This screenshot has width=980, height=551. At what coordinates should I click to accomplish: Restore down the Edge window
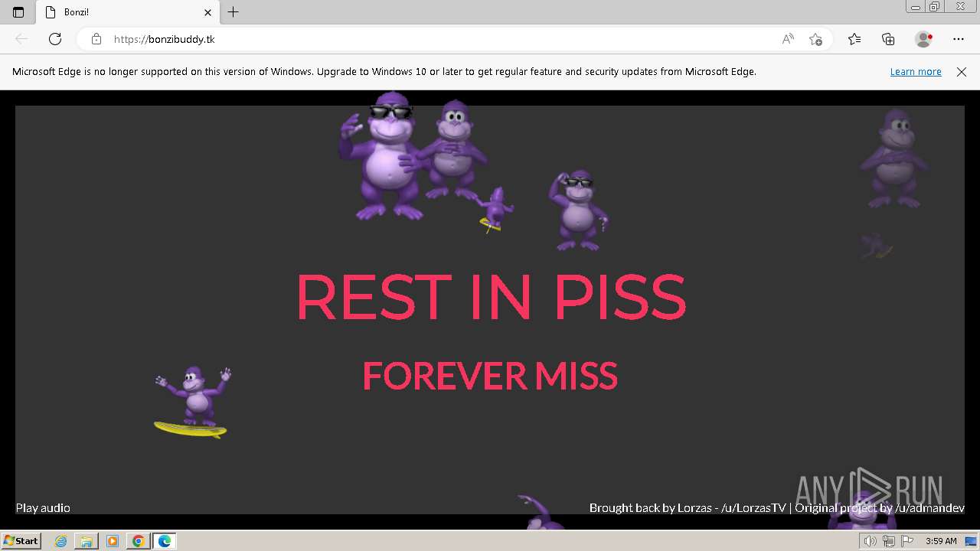click(x=934, y=7)
